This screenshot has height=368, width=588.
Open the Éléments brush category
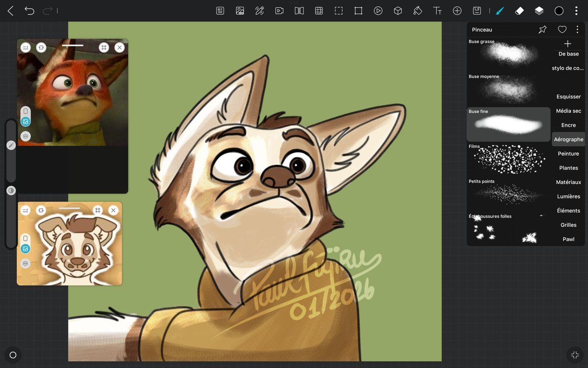[x=568, y=210]
